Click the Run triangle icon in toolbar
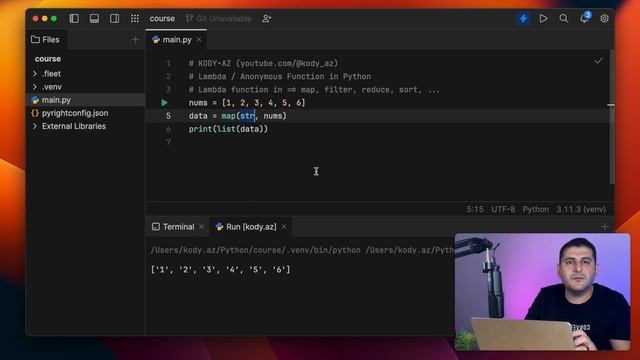 tap(543, 18)
